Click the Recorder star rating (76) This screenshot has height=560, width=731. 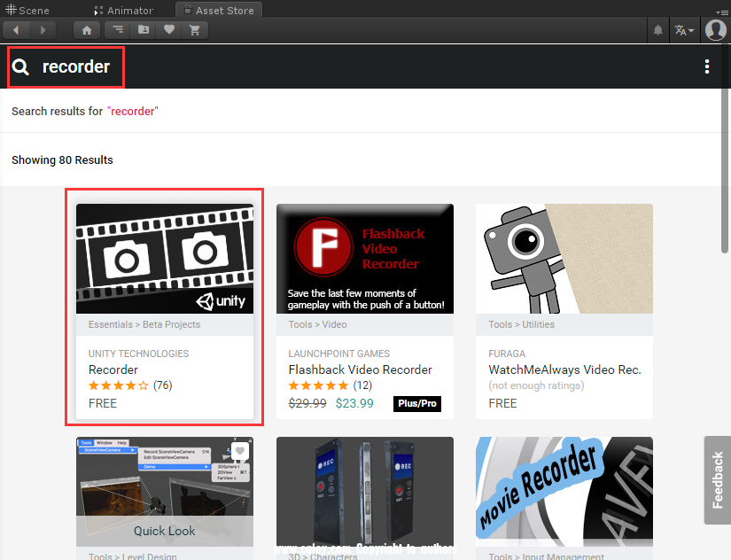(130, 385)
